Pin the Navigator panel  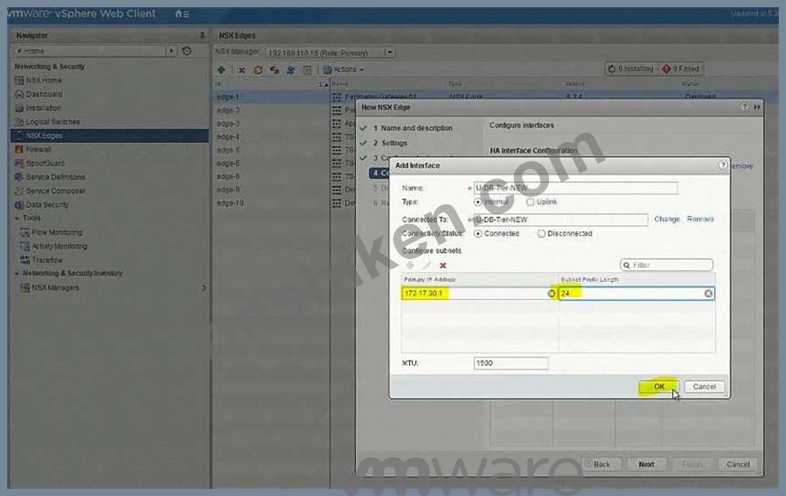tap(202, 35)
